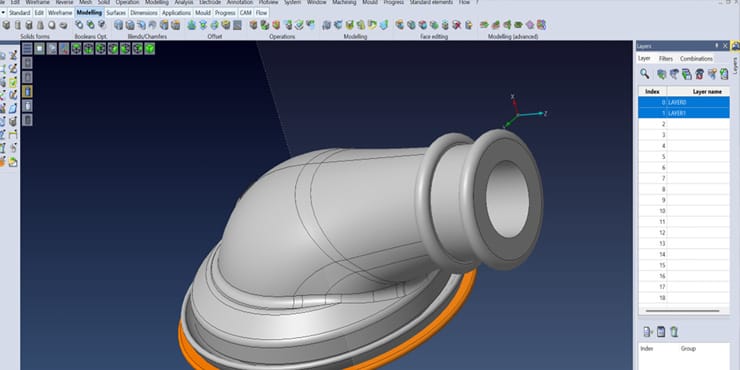
Task: Click the first Offset group icon
Action: (x=192, y=25)
